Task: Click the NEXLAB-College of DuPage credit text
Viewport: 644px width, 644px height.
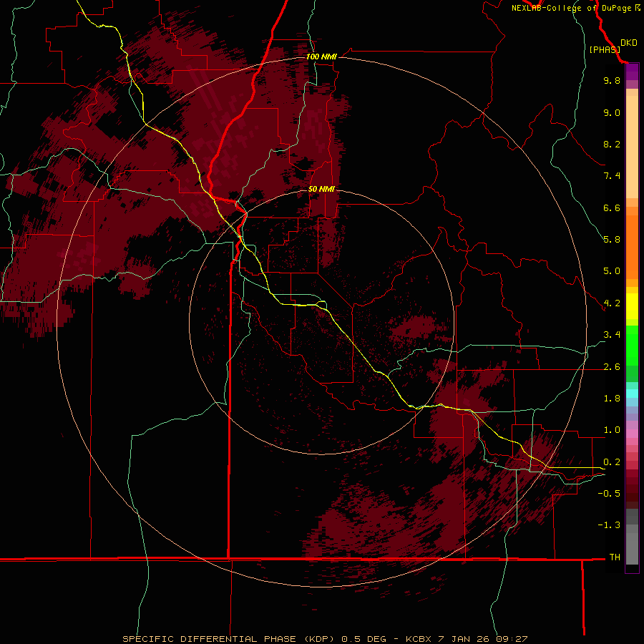Action: 571,8
